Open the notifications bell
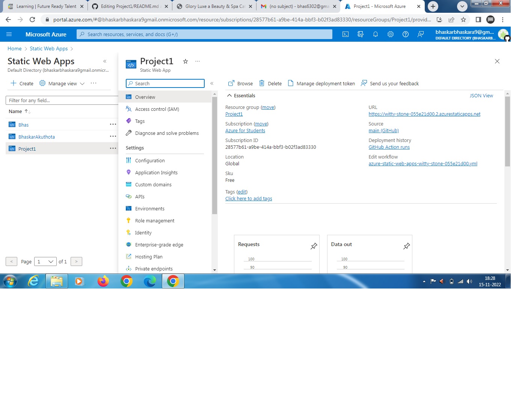 [376, 34]
